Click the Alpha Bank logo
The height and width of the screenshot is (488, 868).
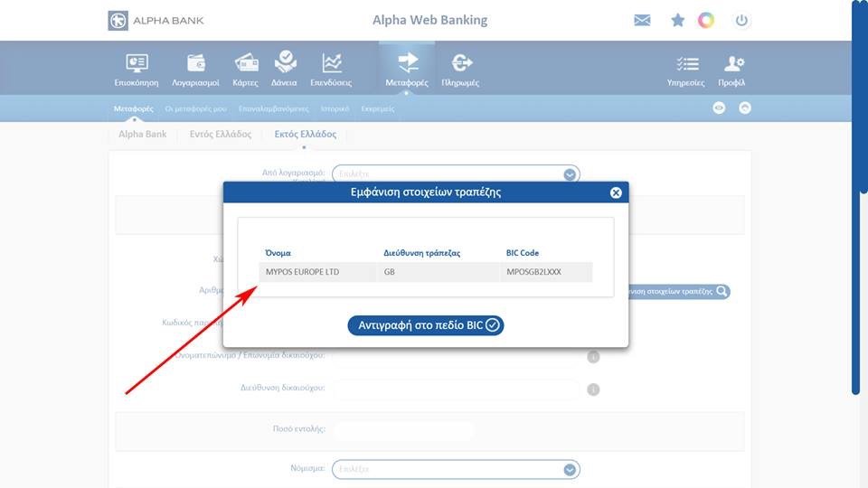(x=156, y=21)
